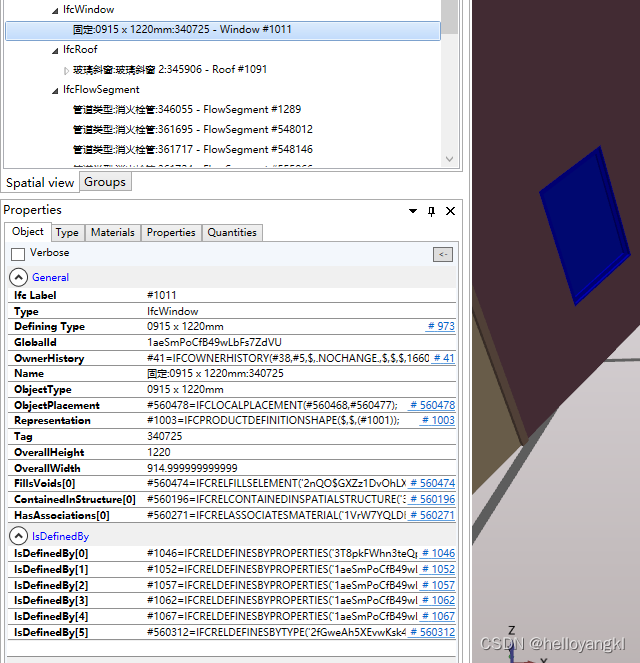This screenshot has width=640, height=663.
Task: Open the Properties panel options dropdown arrow
Action: 413,211
